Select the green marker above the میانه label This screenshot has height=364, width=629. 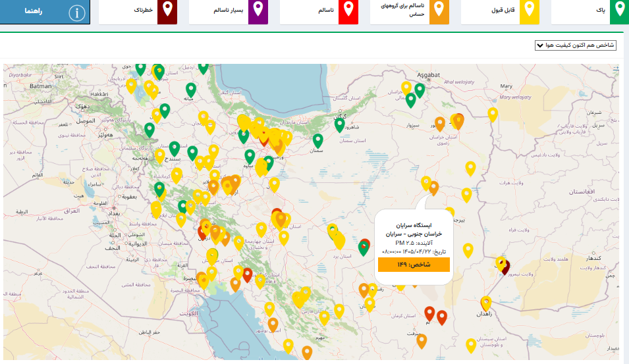(x=191, y=90)
